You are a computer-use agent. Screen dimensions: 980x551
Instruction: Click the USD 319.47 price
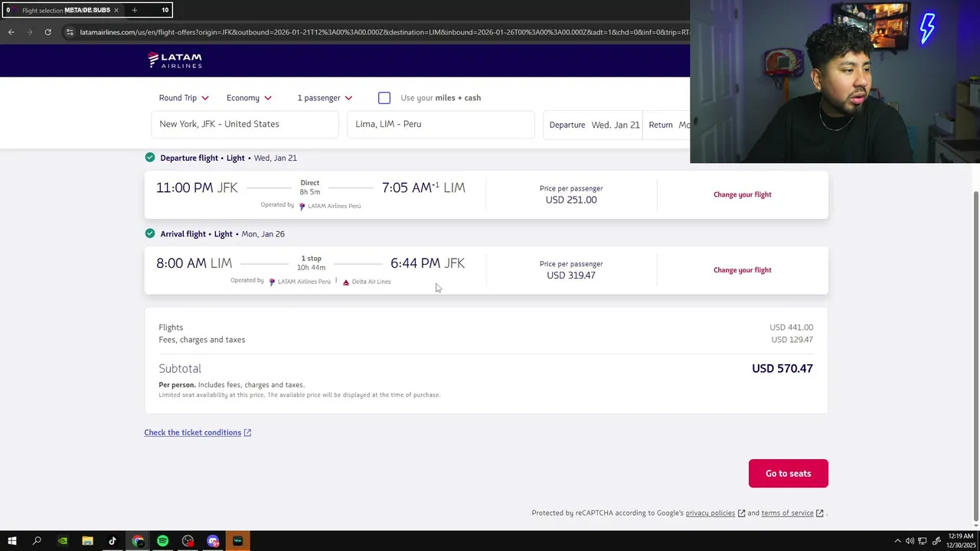[x=571, y=275]
